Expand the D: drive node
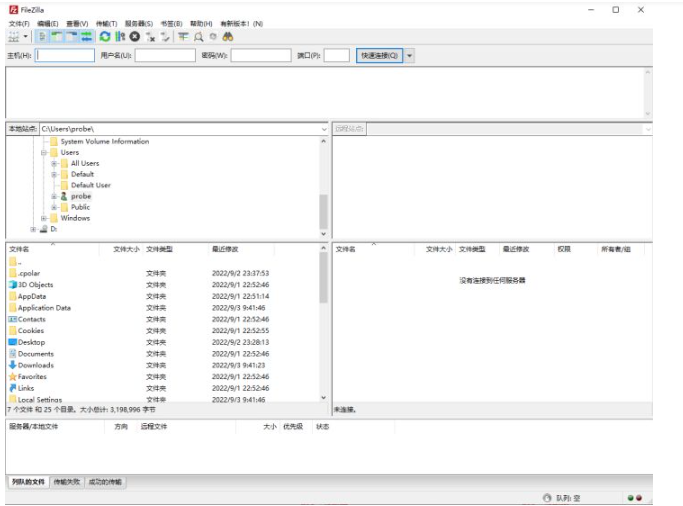 click(x=33, y=229)
